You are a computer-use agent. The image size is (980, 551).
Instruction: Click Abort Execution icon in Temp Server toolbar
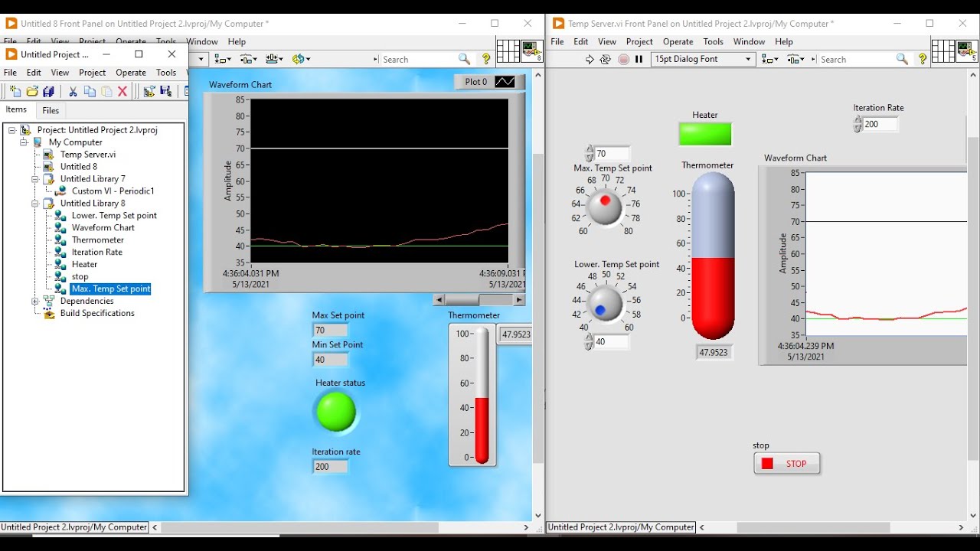(x=623, y=59)
